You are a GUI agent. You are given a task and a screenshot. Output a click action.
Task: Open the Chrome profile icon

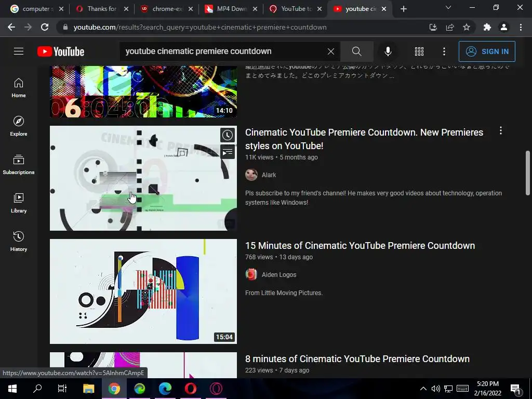click(504, 27)
